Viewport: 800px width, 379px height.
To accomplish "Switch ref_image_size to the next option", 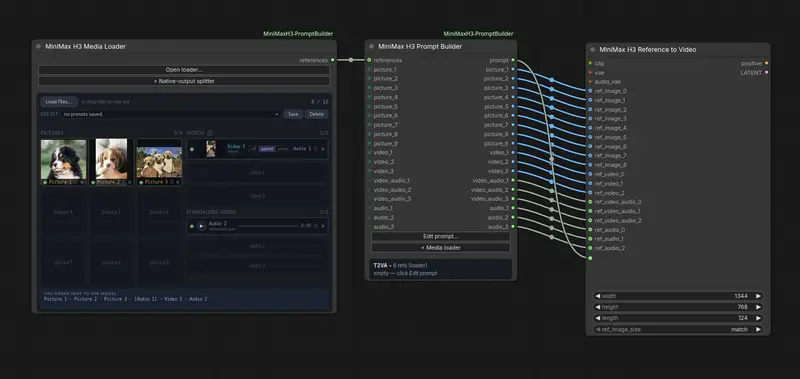I will coord(758,330).
